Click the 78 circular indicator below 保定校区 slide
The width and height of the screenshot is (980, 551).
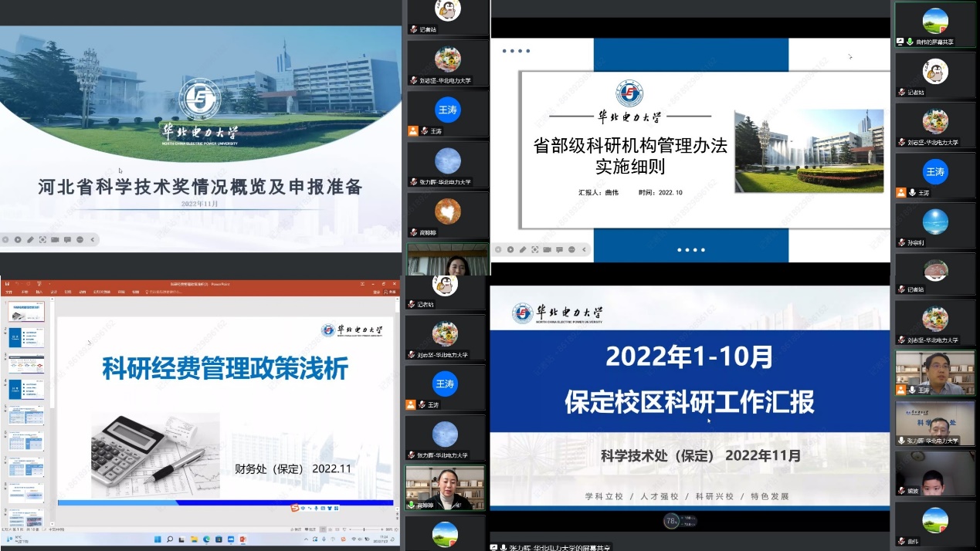673,522
